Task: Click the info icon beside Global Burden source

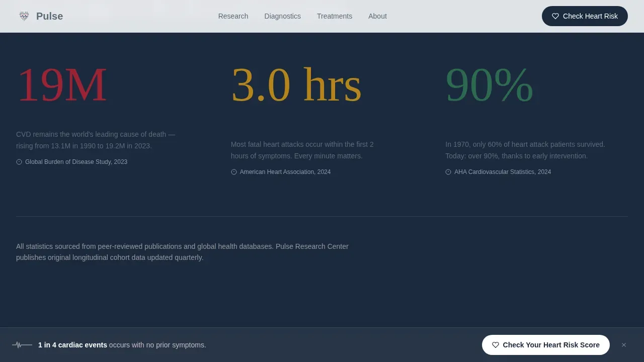Action: [19, 162]
